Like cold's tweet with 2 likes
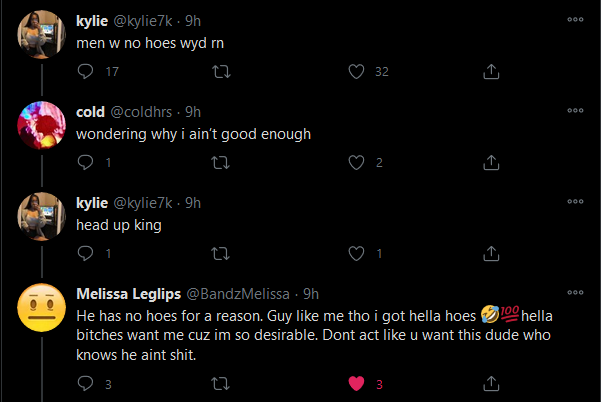 pos(355,163)
